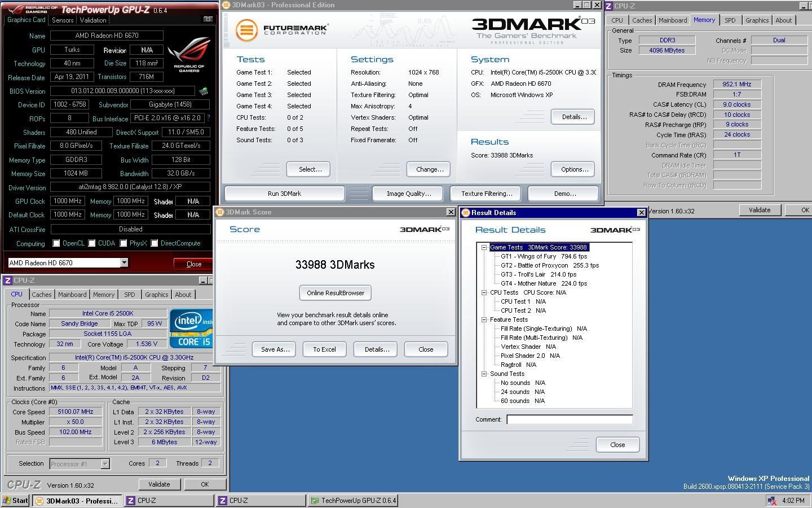Click Save As... in the Score dialog

(275, 349)
